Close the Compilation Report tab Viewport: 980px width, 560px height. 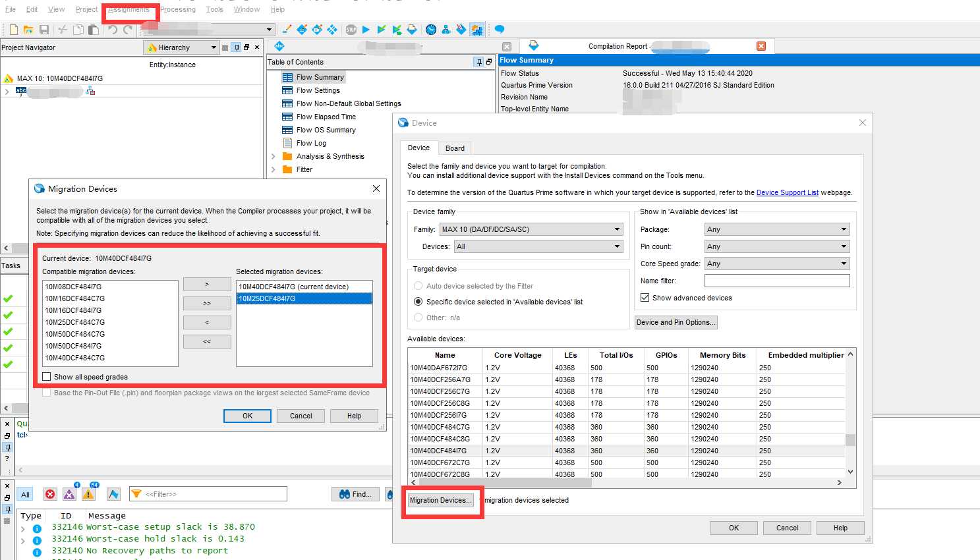(761, 46)
